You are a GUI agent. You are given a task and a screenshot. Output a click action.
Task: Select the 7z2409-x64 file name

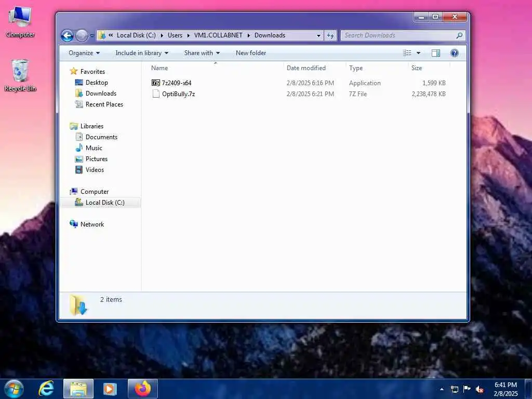point(177,83)
